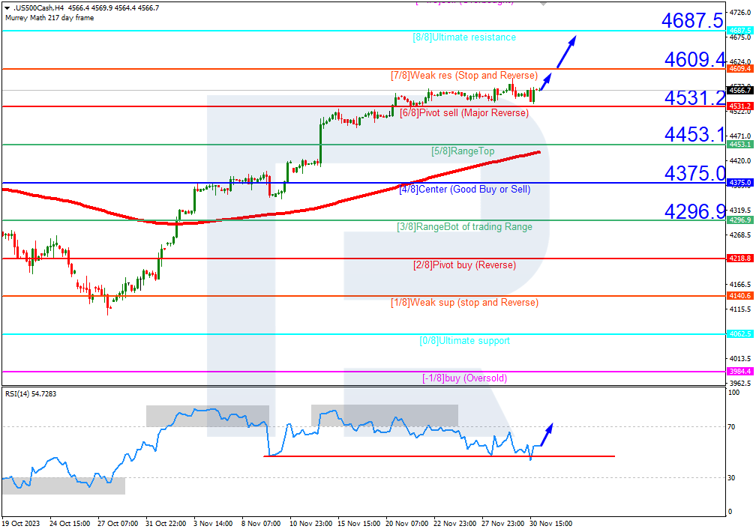Click the 4218.8 red price tag

tap(739, 259)
